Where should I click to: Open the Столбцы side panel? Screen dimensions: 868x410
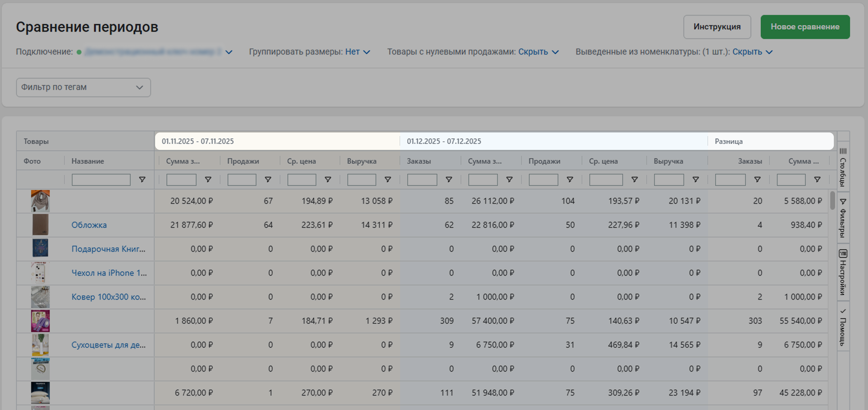843,167
